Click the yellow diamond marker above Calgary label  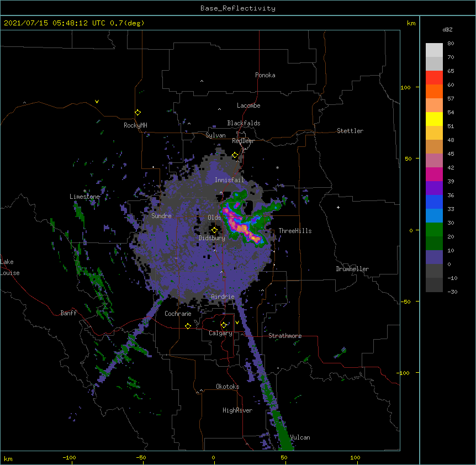coord(224,325)
